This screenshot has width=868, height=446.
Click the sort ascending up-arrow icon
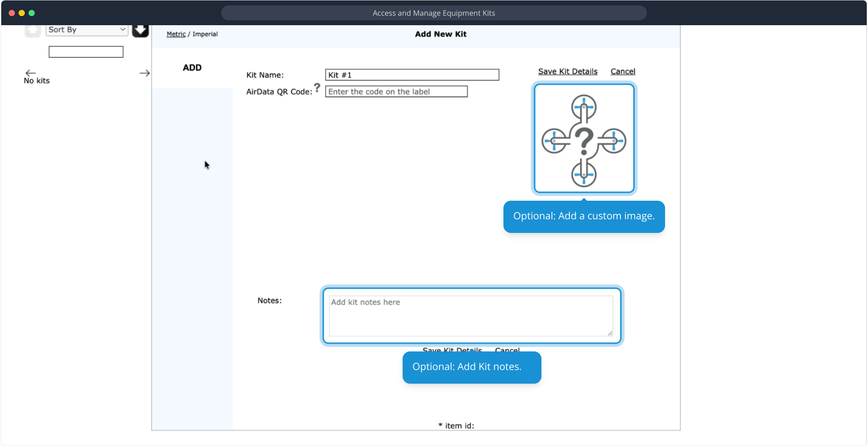[x=33, y=30]
